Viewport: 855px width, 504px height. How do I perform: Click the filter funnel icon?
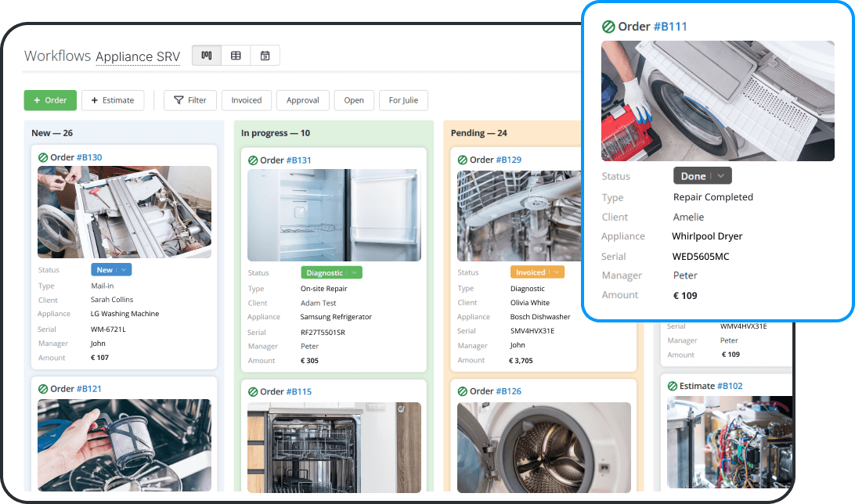(x=181, y=100)
